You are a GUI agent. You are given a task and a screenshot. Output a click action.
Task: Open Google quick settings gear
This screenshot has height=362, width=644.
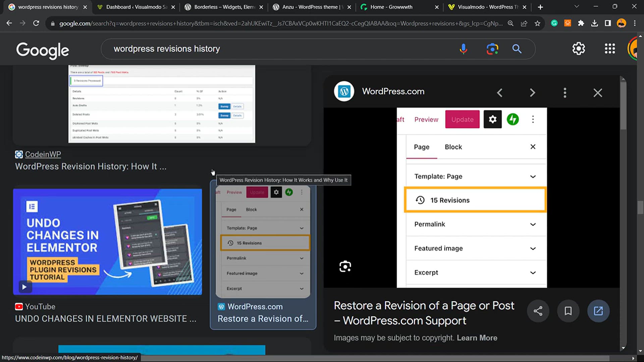(579, 49)
